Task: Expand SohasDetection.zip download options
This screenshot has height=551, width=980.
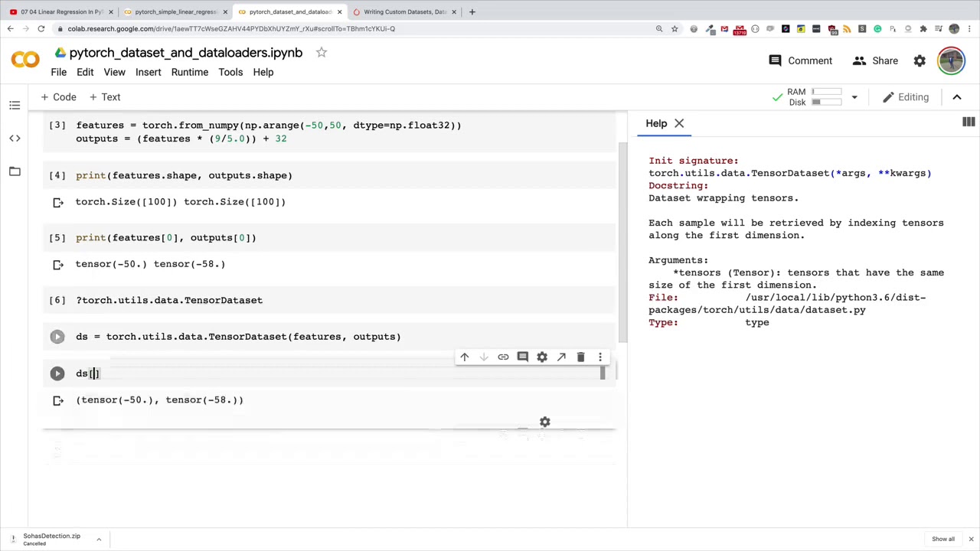Action: pos(99,540)
